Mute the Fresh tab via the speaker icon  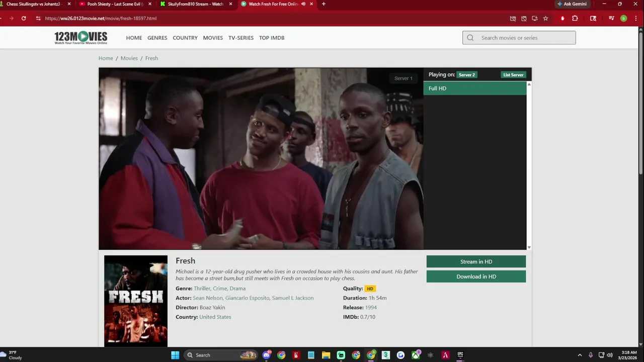303,4
